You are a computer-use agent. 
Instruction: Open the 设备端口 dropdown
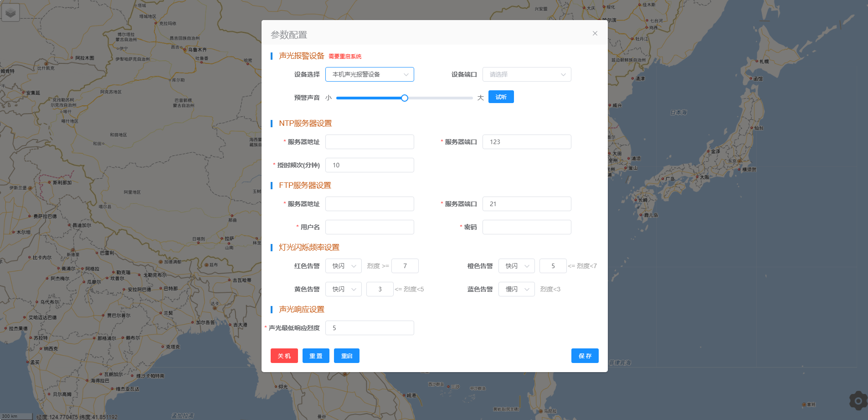click(526, 74)
